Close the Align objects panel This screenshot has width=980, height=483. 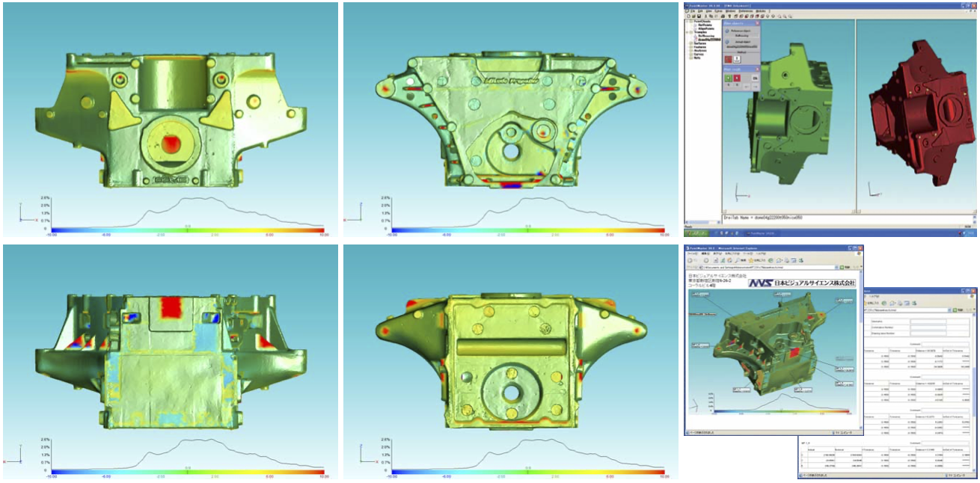(757, 23)
